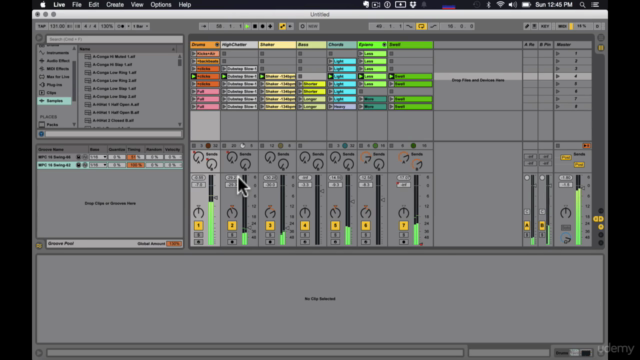Toggle Groove Pool show/hide wave icon
This screenshot has height=360, width=640.
point(39,245)
